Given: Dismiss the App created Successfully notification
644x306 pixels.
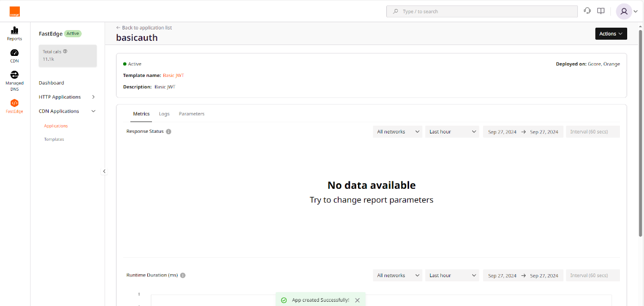Looking at the screenshot, I should coord(357,300).
